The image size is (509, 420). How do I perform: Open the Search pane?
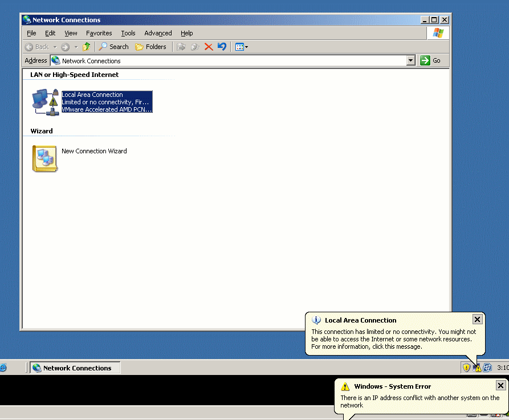coord(113,47)
